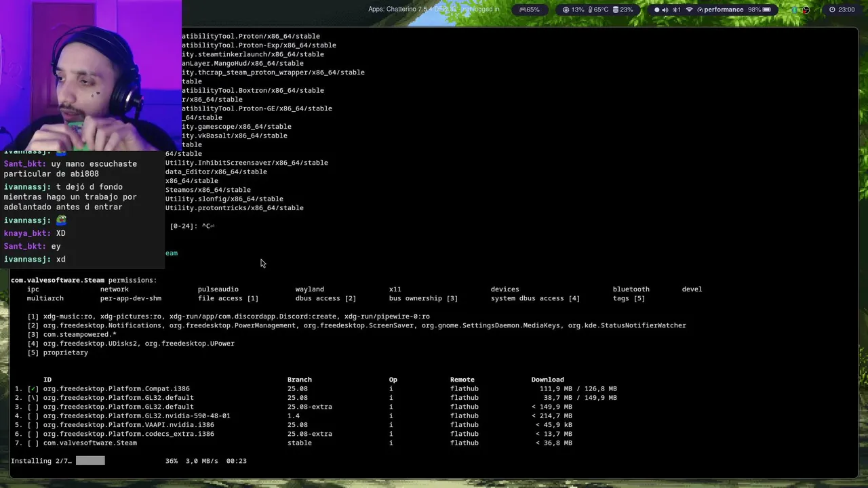Click the 'wayland' permission text
The height and width of the screenshot is (488, 868).
[309, 289]
